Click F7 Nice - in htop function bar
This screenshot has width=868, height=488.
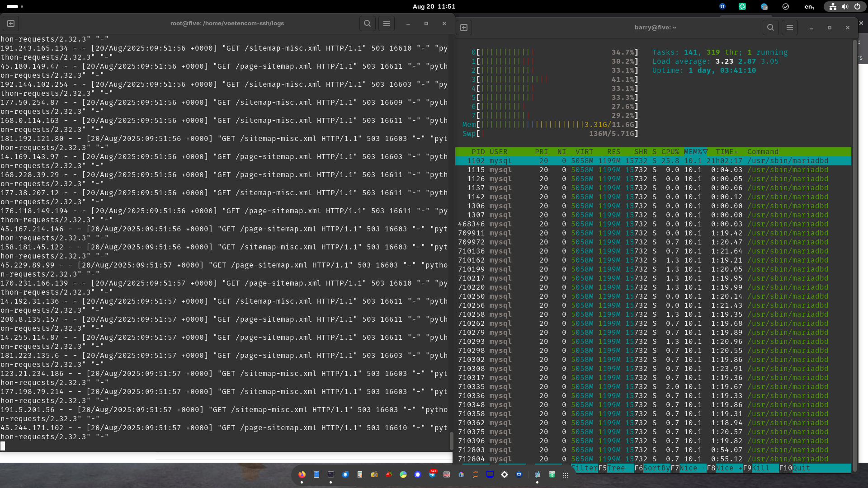(x=688, y=468)
